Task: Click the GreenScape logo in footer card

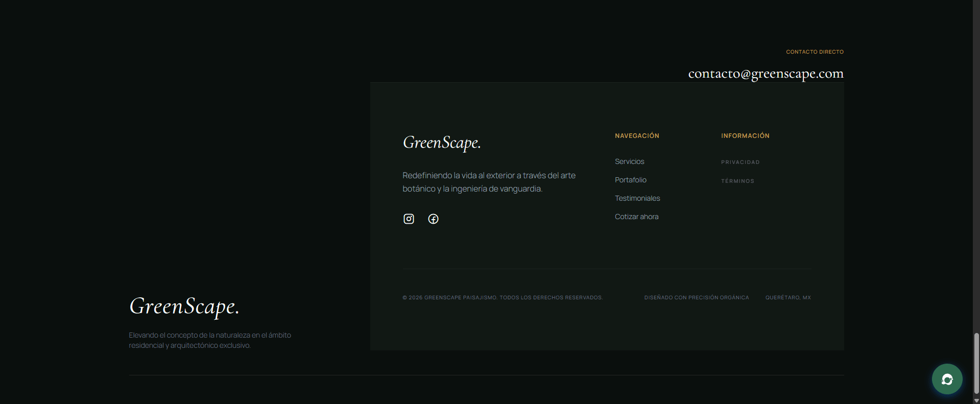Action: [x=442, y=142]
